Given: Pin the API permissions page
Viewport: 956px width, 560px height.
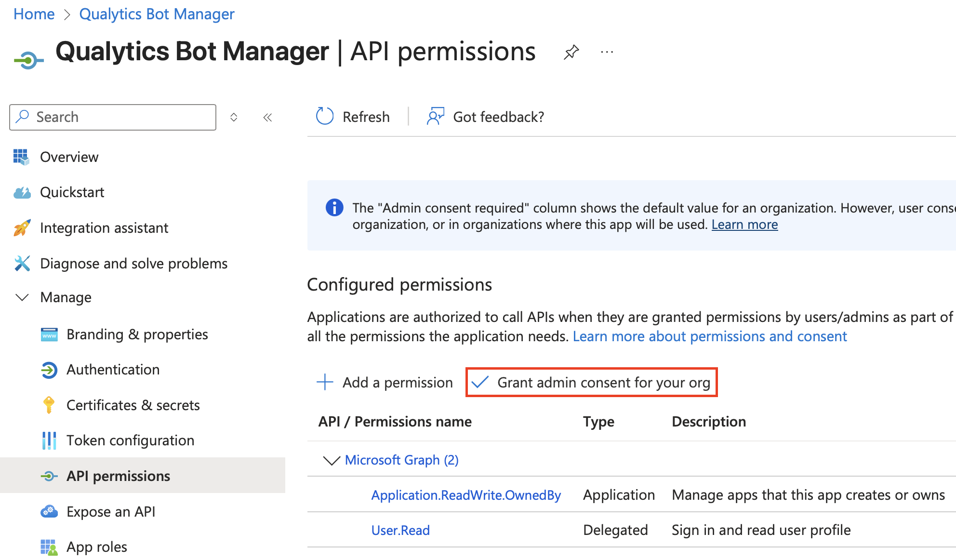Looking at the screenshot, I should 571,52.
